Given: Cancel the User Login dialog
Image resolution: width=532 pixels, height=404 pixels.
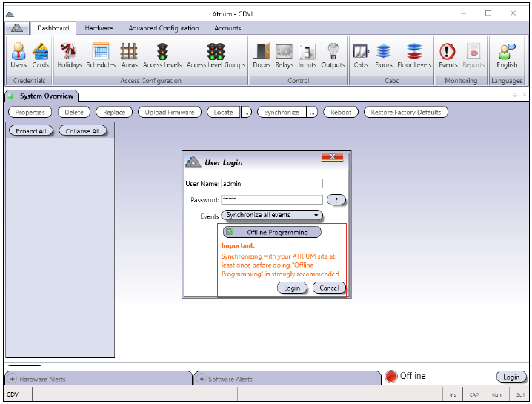Looking at the screenshot, I should (x=329, y=288).
